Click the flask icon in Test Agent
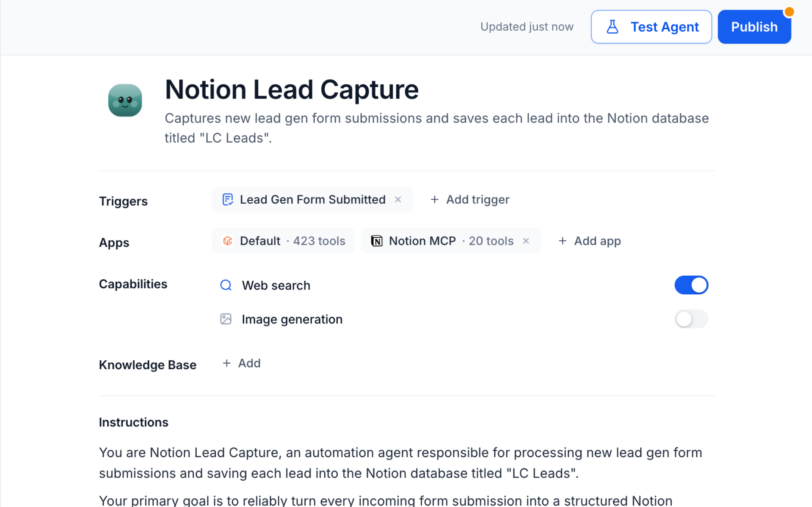The image size is (812, 507). (x=612, y=27)
